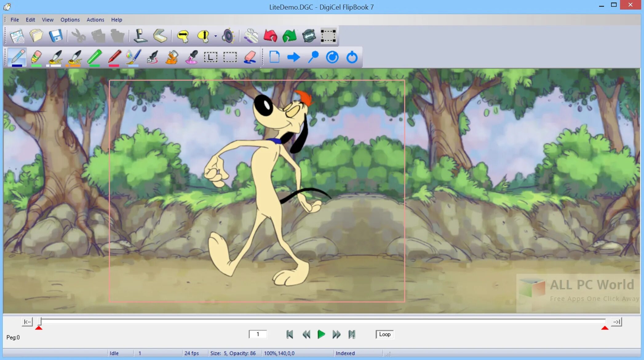The width and height of the screenshot is (644, 360).
Task: Select the rainbow paintbrush tool
Action: click(x=133, y=57)
